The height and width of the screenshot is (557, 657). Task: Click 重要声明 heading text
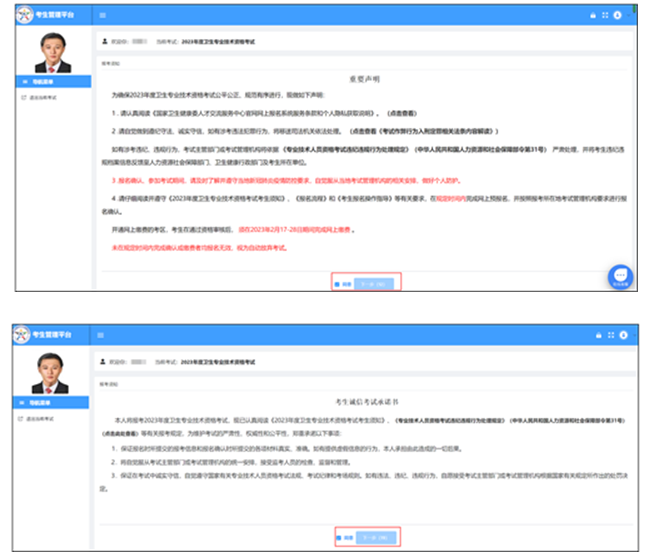[x=365, y=79]
